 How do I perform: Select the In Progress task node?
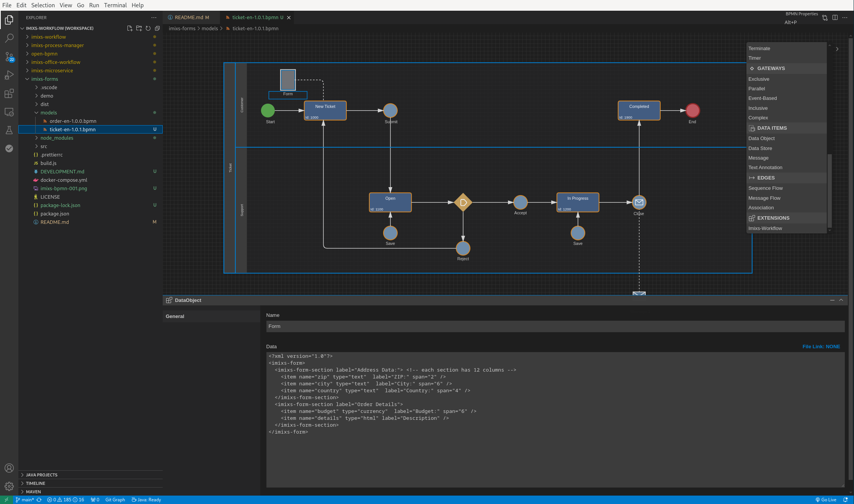pos(578,202)
